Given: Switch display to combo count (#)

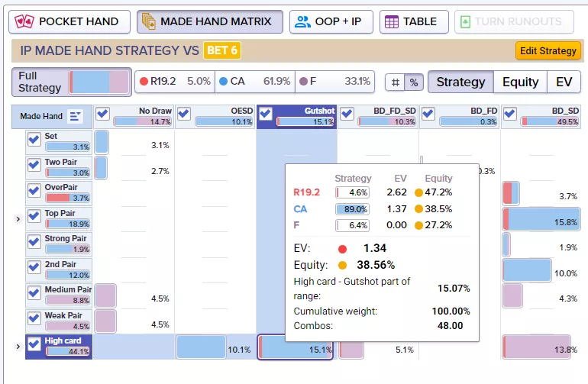Looking at the screenshot, I should (x=396, y=82).
